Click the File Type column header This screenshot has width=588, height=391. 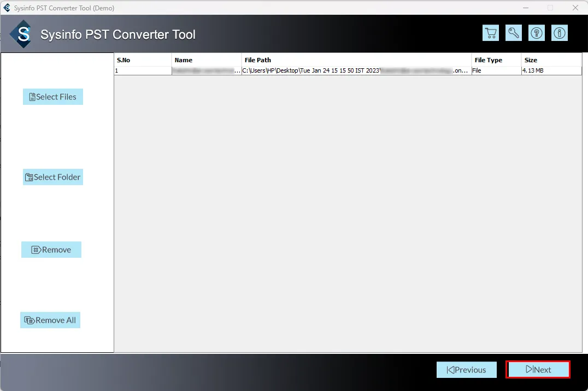pyautogui.click(x=496, y=60)
